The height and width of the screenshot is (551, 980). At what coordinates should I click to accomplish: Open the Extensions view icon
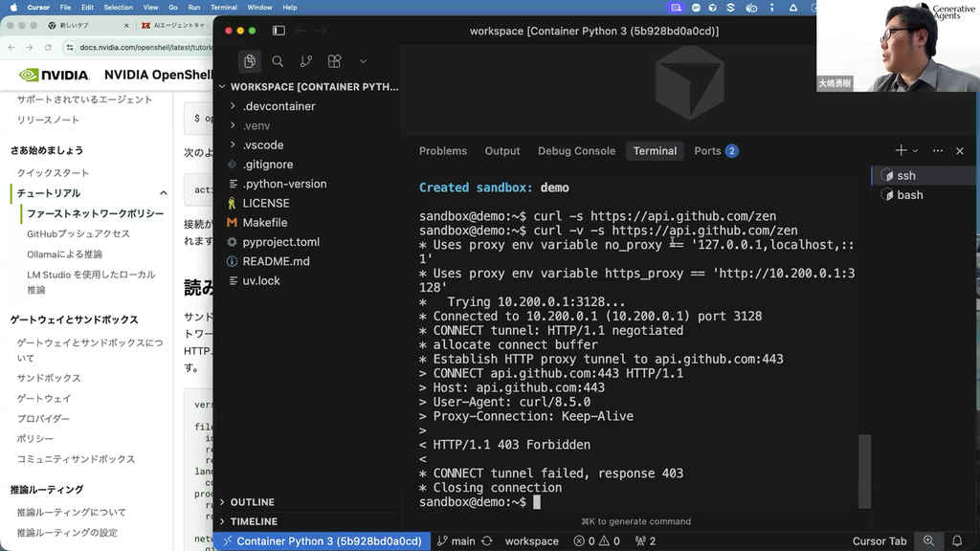pyautogui.click(x=334, y=61)
